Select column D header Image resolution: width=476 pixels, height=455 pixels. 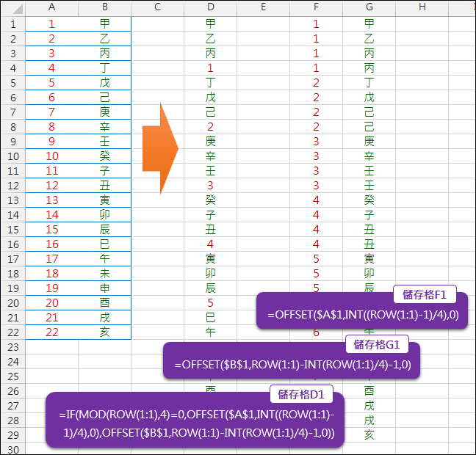coord(210,7)
